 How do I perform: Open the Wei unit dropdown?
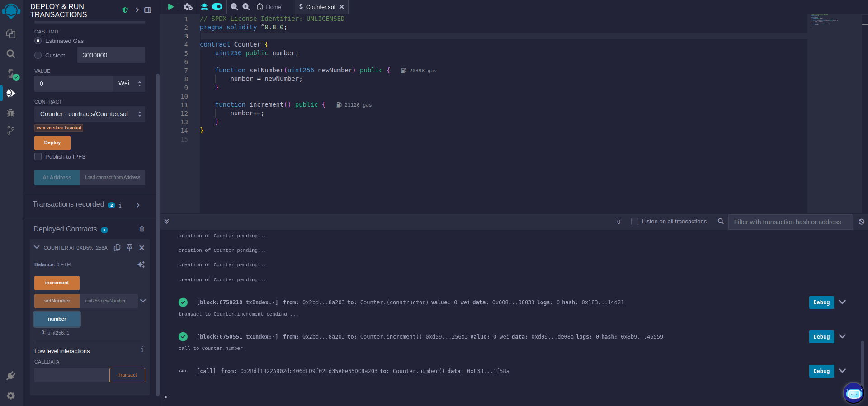pyautogui.click(x=129, y=84)
